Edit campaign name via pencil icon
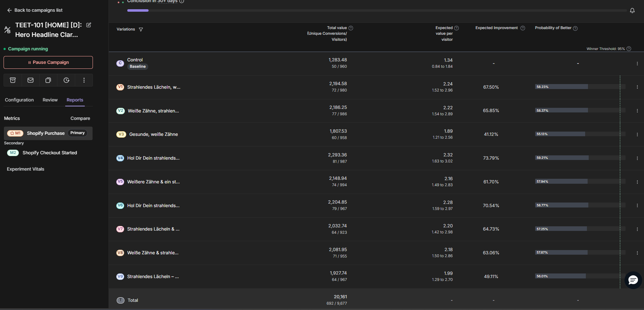 (89, 25)
